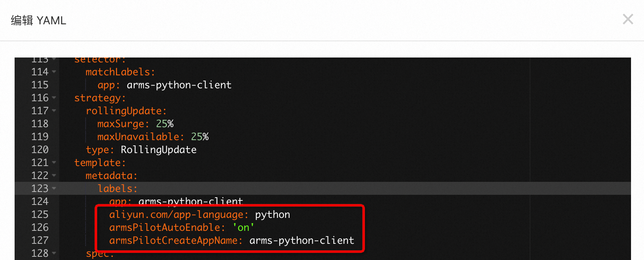Click the 'maxSurge: 25%' line
Screen dimensions: 644x260
click(x=135, y=124)
